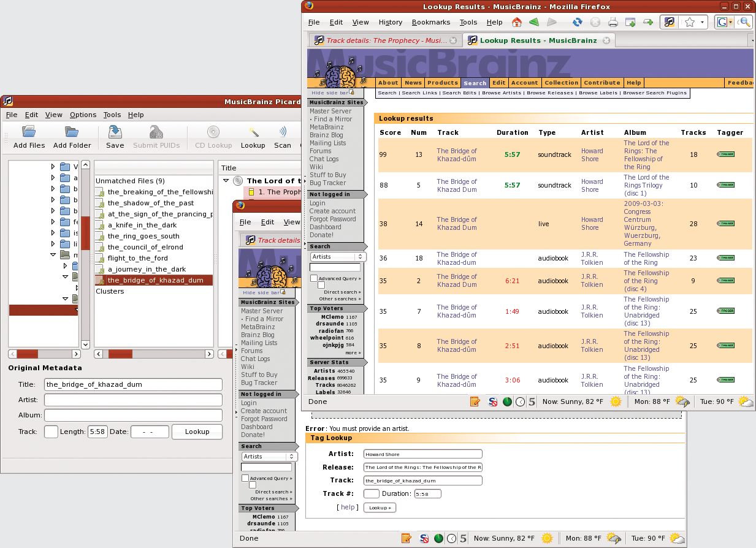Open Artists dropdown in rear Firefox sidebar

(x=269, y=457)
